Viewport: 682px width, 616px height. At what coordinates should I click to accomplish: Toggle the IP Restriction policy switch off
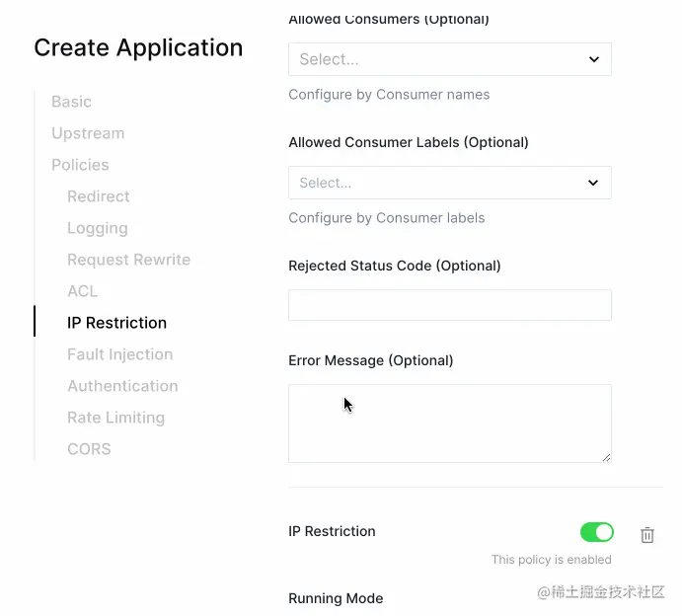coord(596,533)
